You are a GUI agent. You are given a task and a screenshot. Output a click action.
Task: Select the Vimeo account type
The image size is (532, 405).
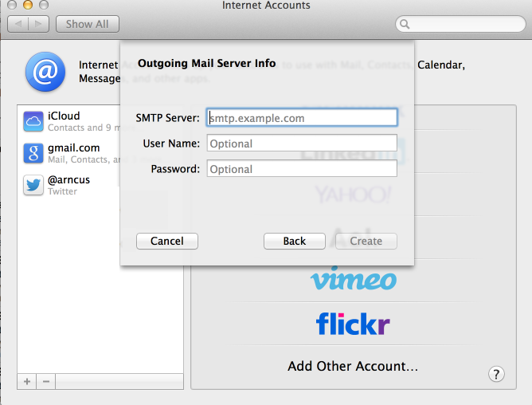(353, 278)
